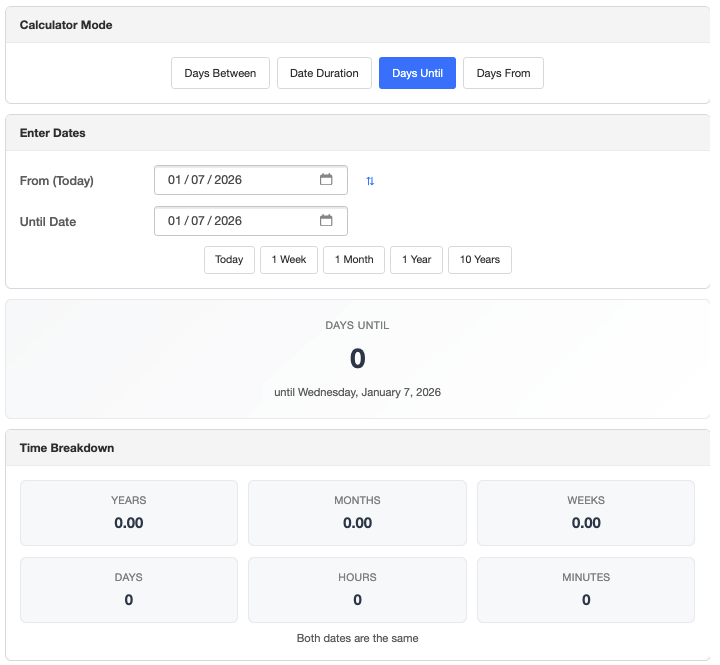
Task: Click day field in From (Today) date
Action: 198,180
